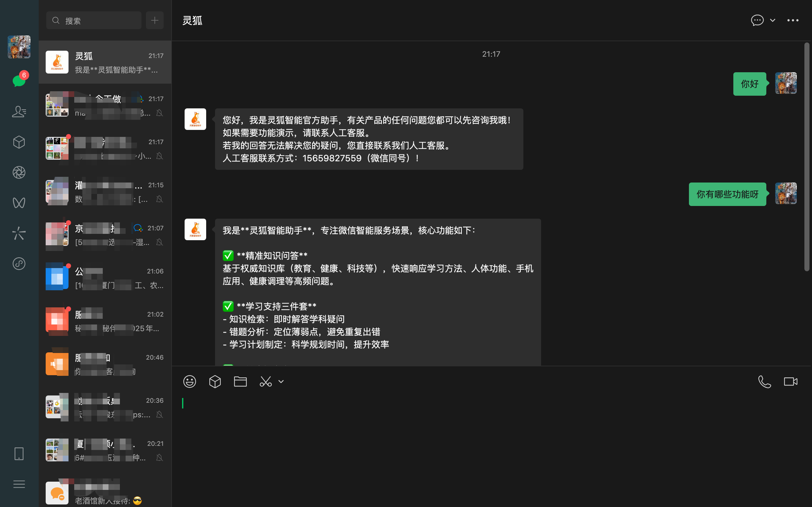Screen dimensions: 812x507
Task: Click the 搜索 search input field
Action: [94, 21]
